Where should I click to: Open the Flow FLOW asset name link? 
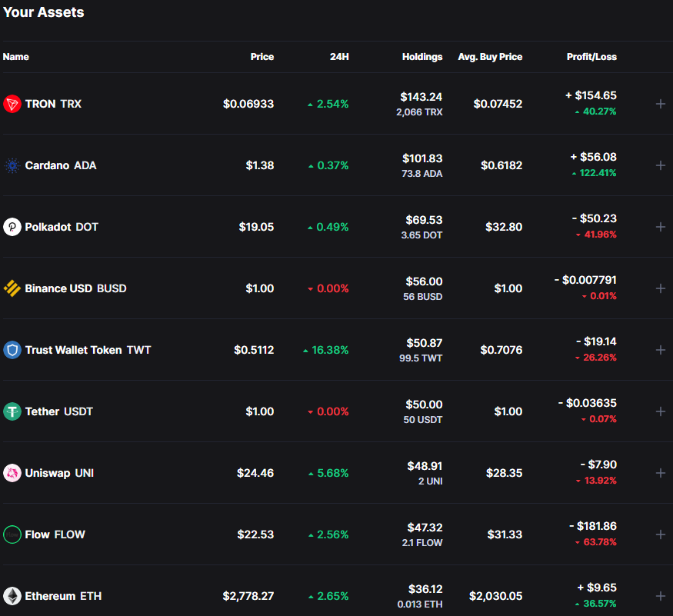pos(55,534)
